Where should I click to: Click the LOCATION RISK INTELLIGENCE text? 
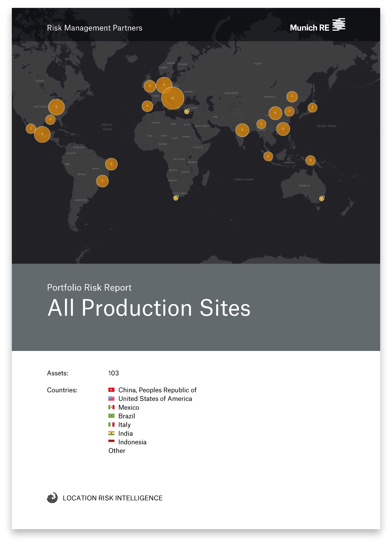(x=113, y=498)
